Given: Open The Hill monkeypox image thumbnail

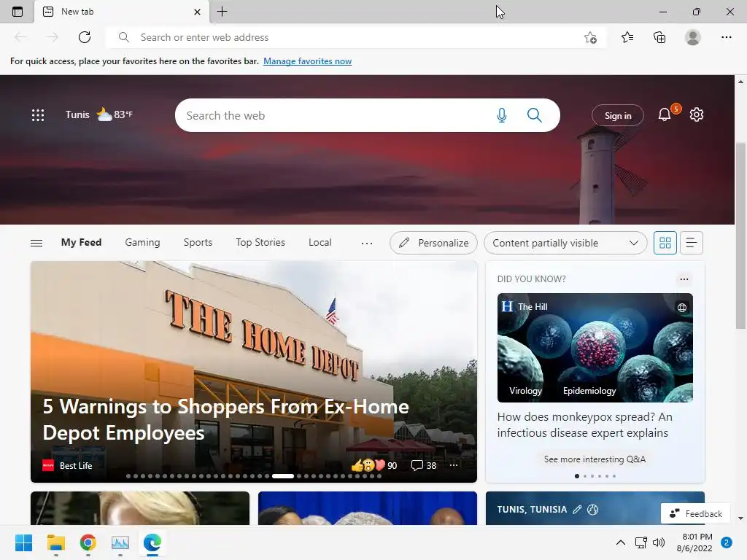Looking at the screenshot, I should click(595, 348).
